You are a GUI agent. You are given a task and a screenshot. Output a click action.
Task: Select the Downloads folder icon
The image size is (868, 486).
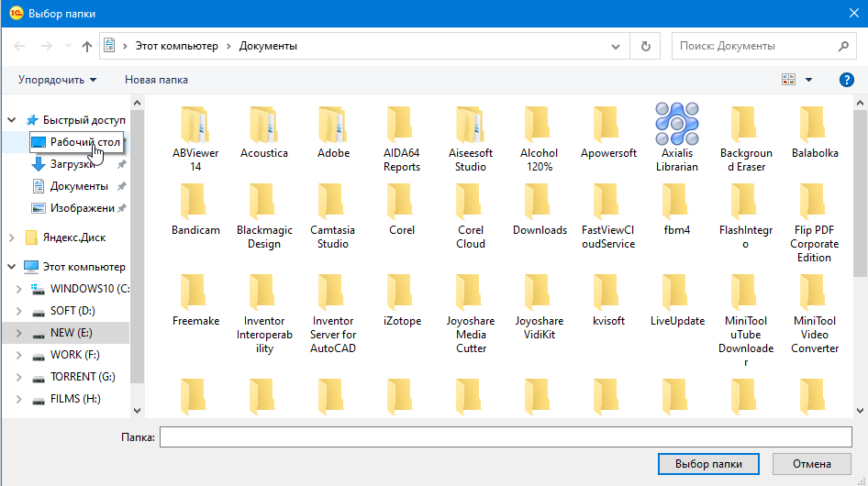tap(540, 202)
